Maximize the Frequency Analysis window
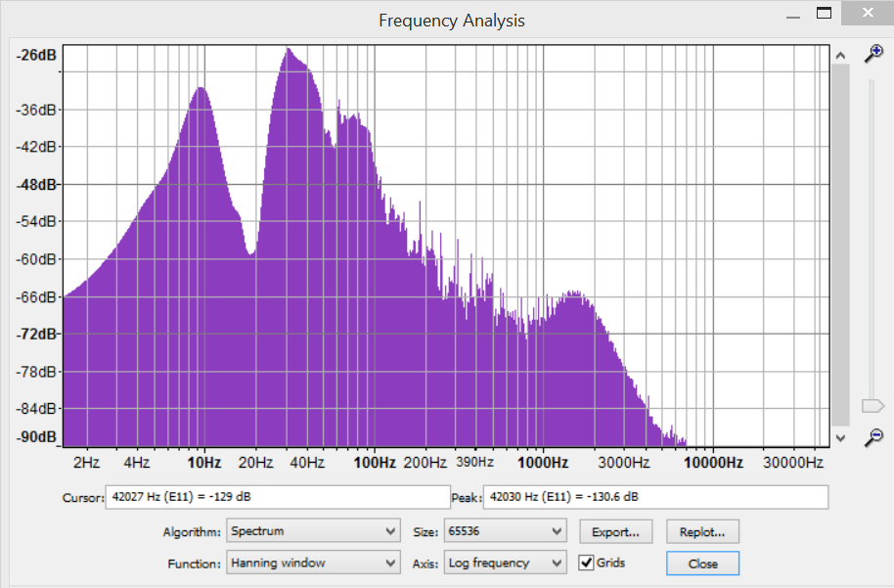Viewport: 894px width, 588px height. click(824, 13)
